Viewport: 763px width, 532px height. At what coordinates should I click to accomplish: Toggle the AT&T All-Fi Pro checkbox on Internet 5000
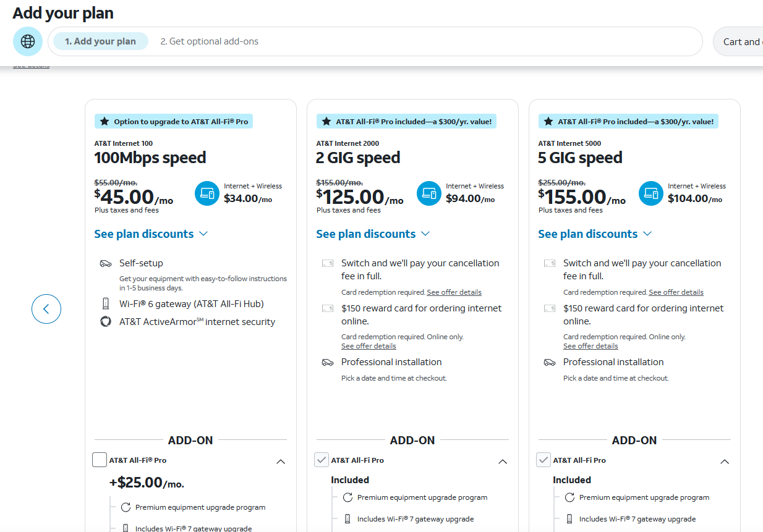point(543,460)
